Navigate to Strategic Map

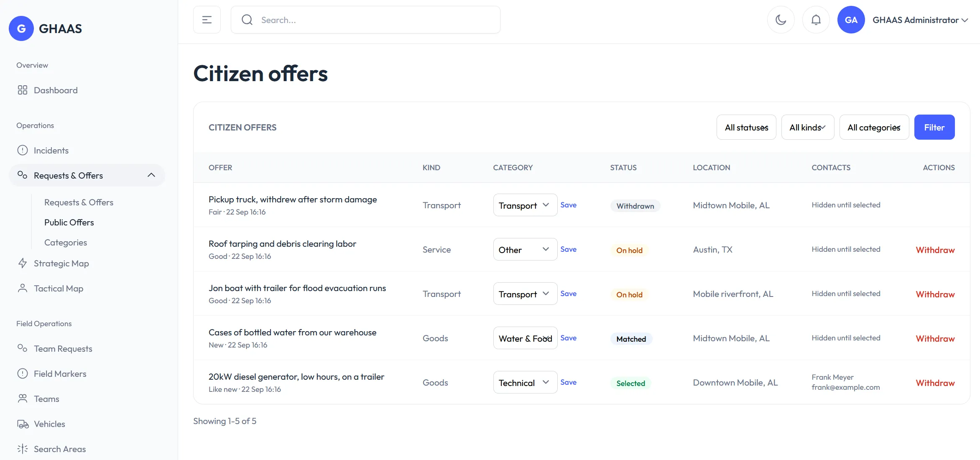pos(61,263)
